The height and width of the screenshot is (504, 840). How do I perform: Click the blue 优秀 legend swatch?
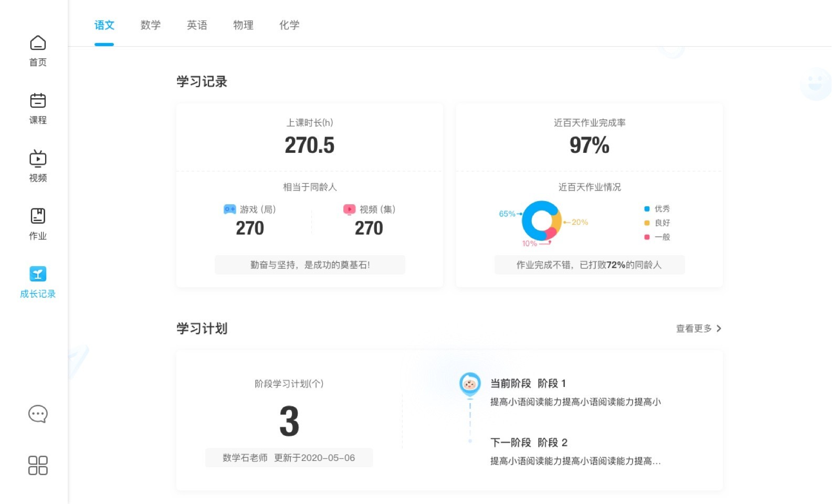pos(647,209)
